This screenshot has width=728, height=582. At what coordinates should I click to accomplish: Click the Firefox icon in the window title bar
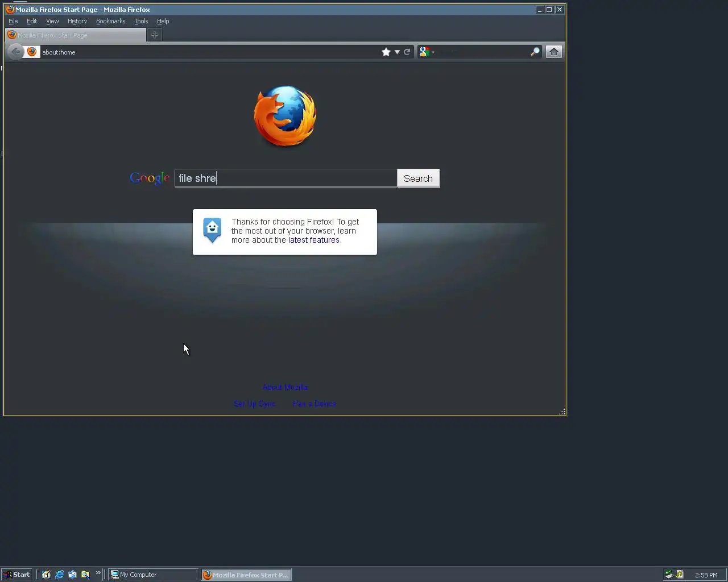tap(10, 10)
